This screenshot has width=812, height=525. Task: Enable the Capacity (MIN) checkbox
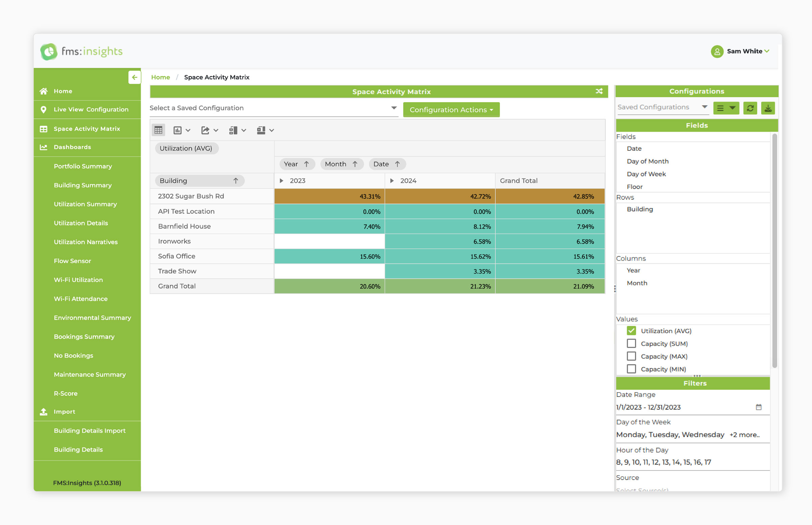pos(631,369)
